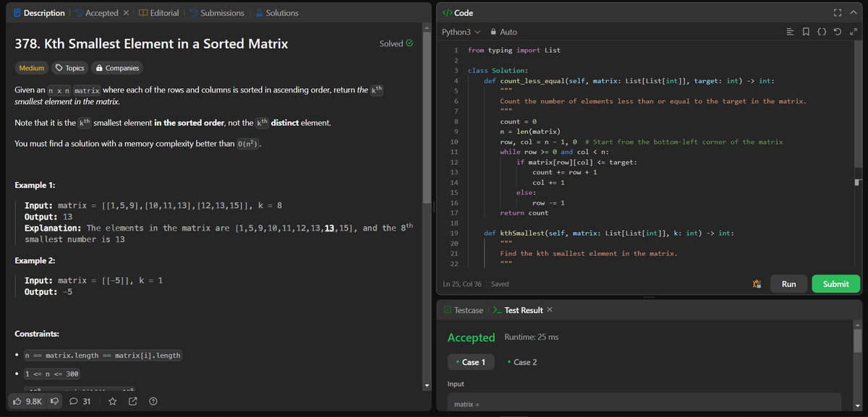Click the 'from typing import List' code line

point(514,51)
